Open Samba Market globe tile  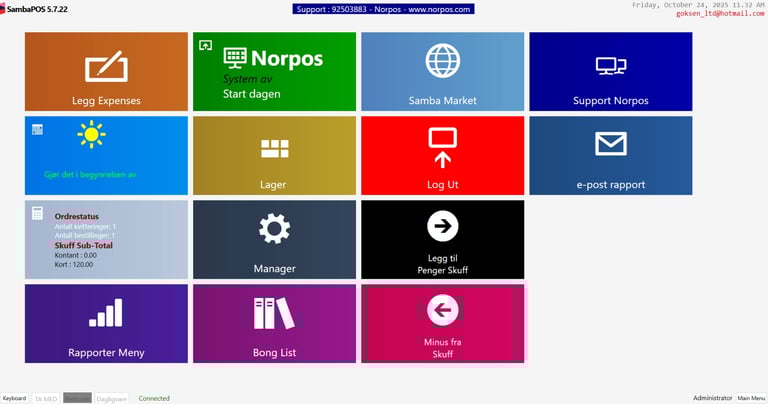coord(443,71)
